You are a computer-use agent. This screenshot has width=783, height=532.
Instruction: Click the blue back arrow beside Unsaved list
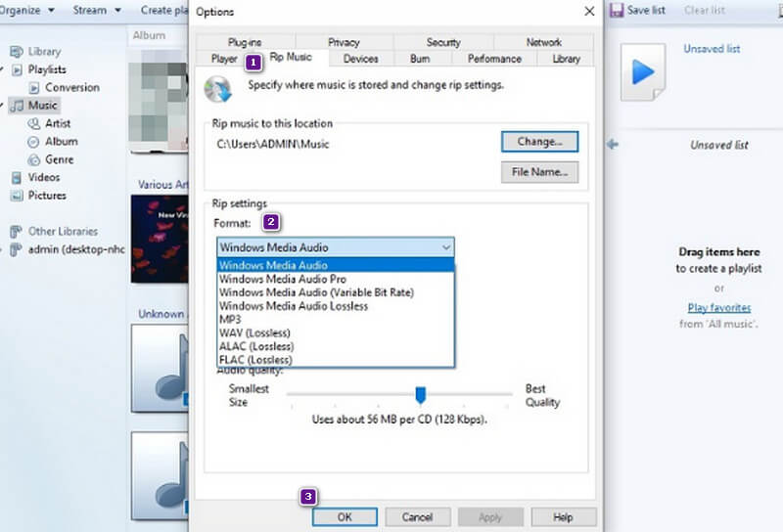(x=613, y=145)
